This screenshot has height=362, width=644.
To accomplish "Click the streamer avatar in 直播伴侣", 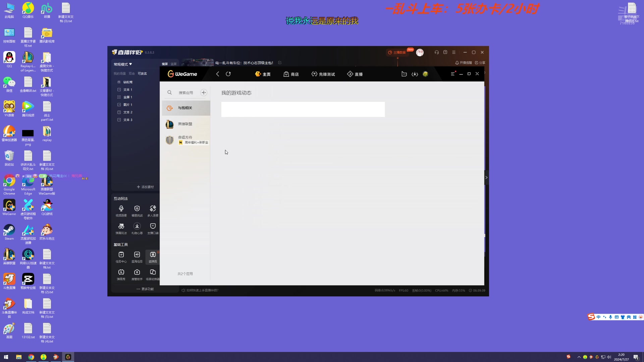I will click(x=420, y=52).
